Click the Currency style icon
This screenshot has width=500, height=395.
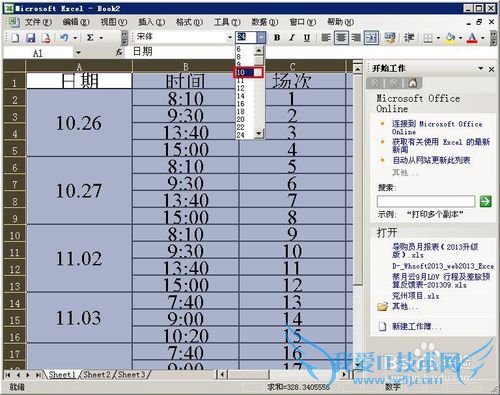[x=390, y=38]
